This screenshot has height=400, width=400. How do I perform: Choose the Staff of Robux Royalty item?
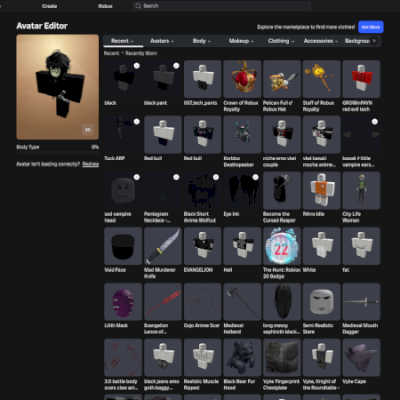322,79
